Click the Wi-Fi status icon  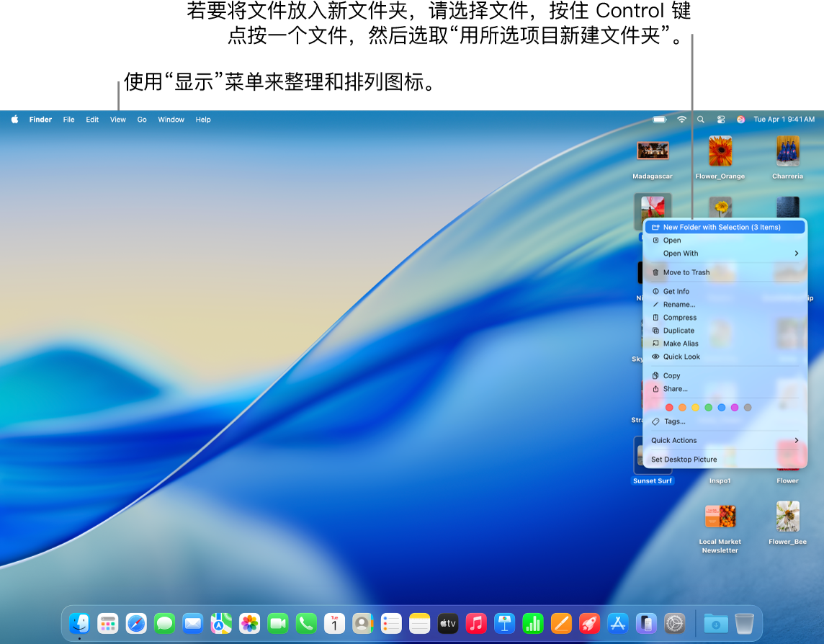click(x=681, y=120)
